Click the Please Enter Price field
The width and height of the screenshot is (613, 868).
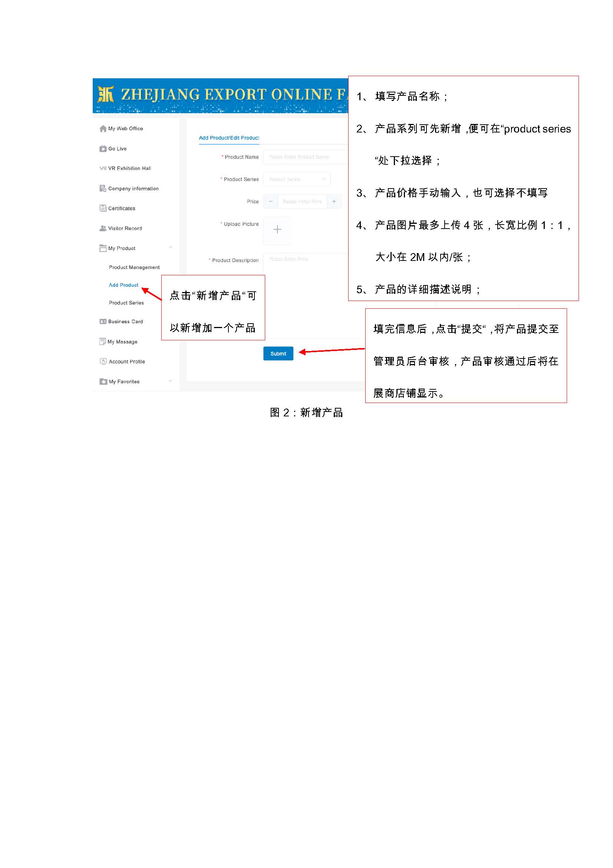click(x=303, y=202)
